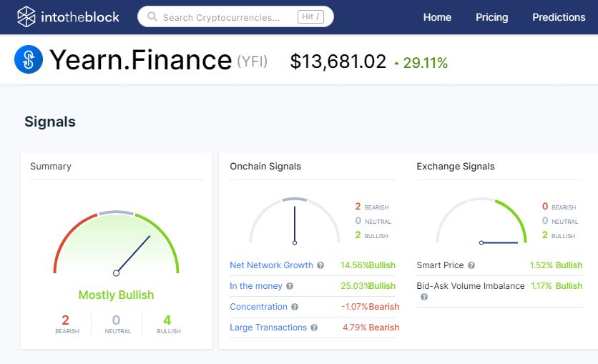The width and height of the screenshot is (598, 364).
Task: Go to Home in navigation
Action: click(x=437, y=17)
